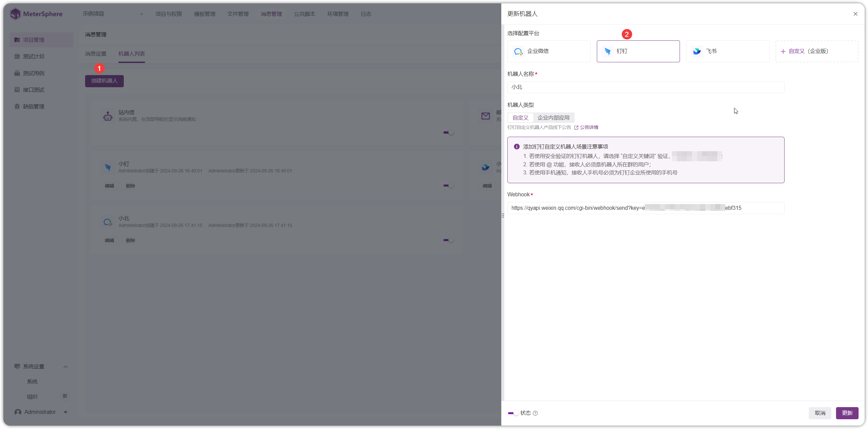Image resolution: width=868 pixels, height=429 pixels.
Task: Focus the 机器人名称 input field
Action: [x=646, y=87]
